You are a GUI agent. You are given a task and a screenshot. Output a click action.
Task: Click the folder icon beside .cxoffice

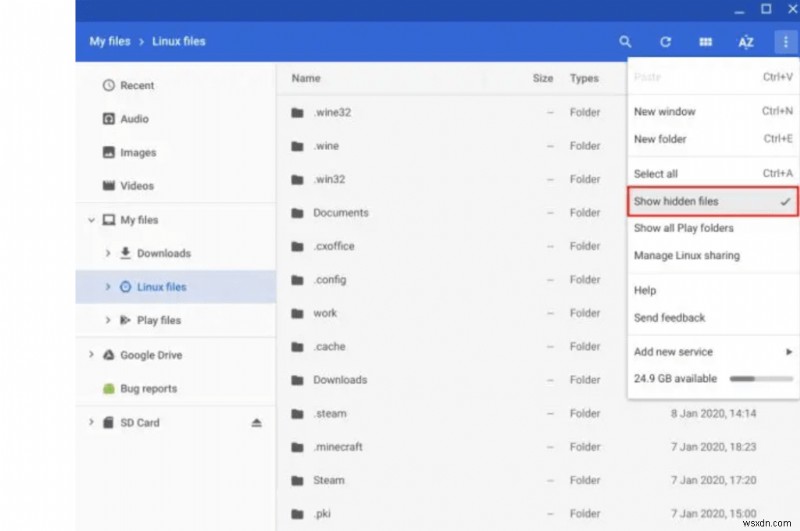pos(297,246)
